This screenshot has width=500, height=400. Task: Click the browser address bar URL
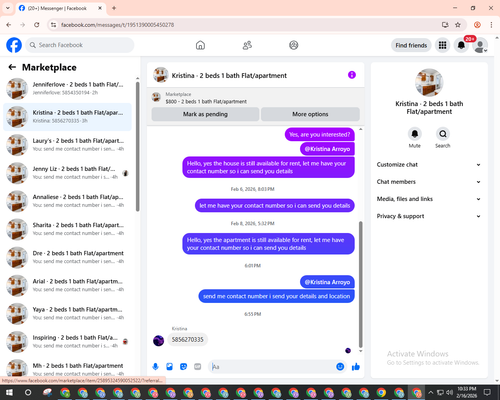pyautogui.click(x=117, y=25)
